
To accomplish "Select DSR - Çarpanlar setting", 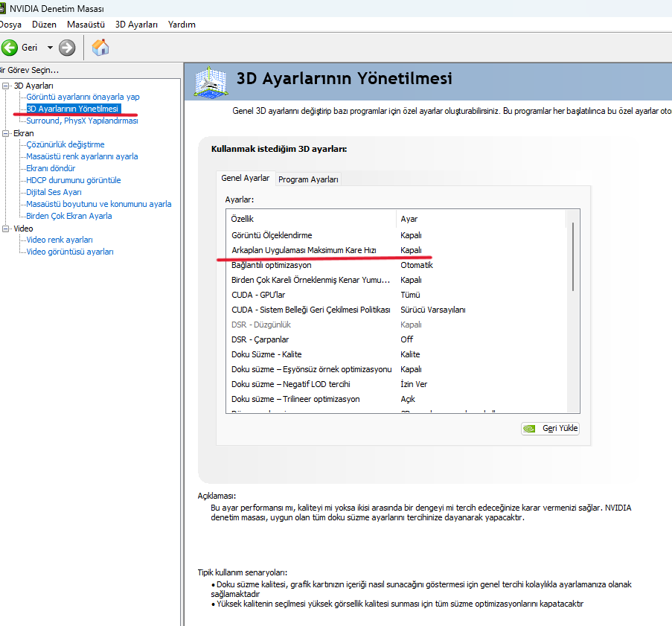I will [396, 339].
